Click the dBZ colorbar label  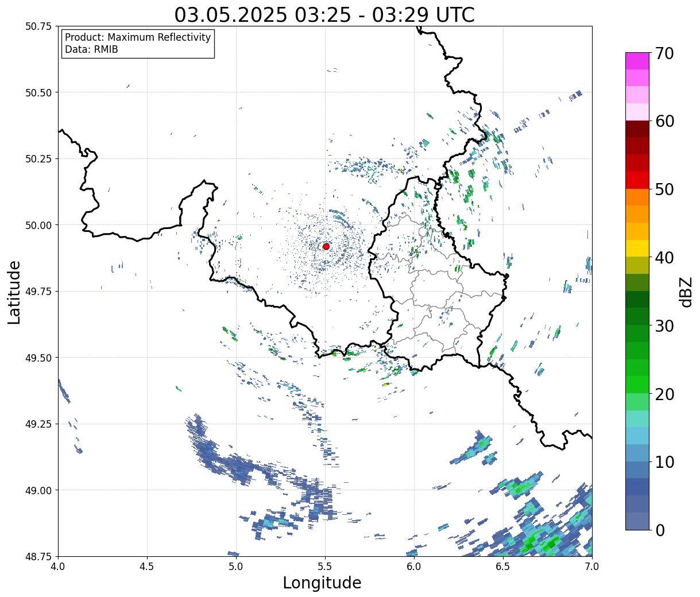[x=686, y=291]
